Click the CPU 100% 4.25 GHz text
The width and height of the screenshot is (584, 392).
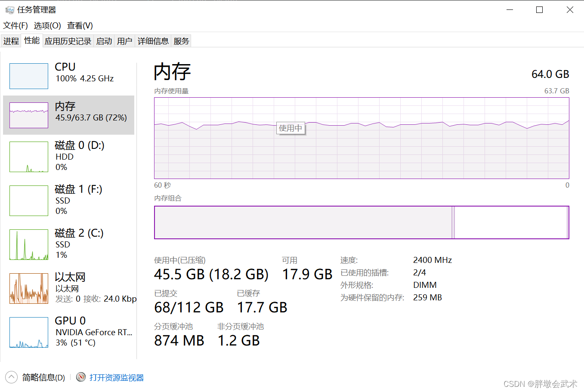click(84, 78)
